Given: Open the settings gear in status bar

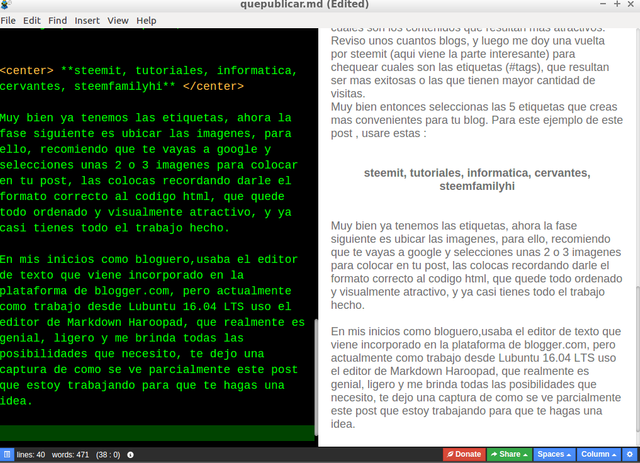Looking at the screenshot, I should 629,454.
